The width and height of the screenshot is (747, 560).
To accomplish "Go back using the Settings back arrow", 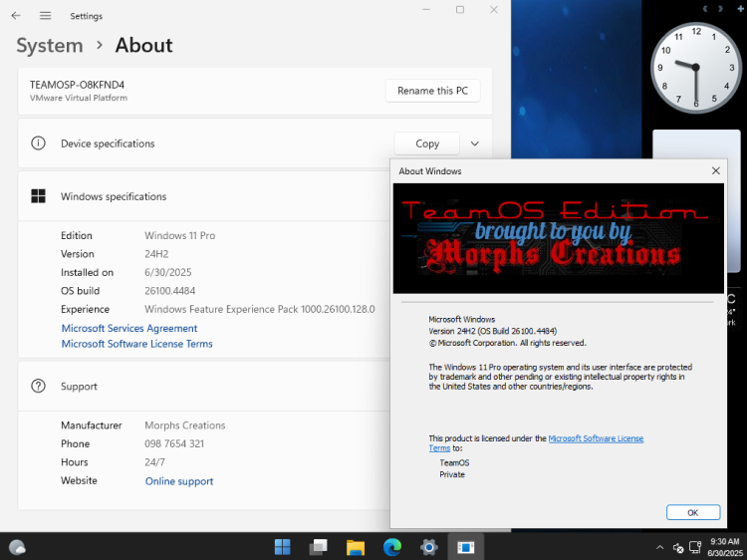I will point(16,16).
